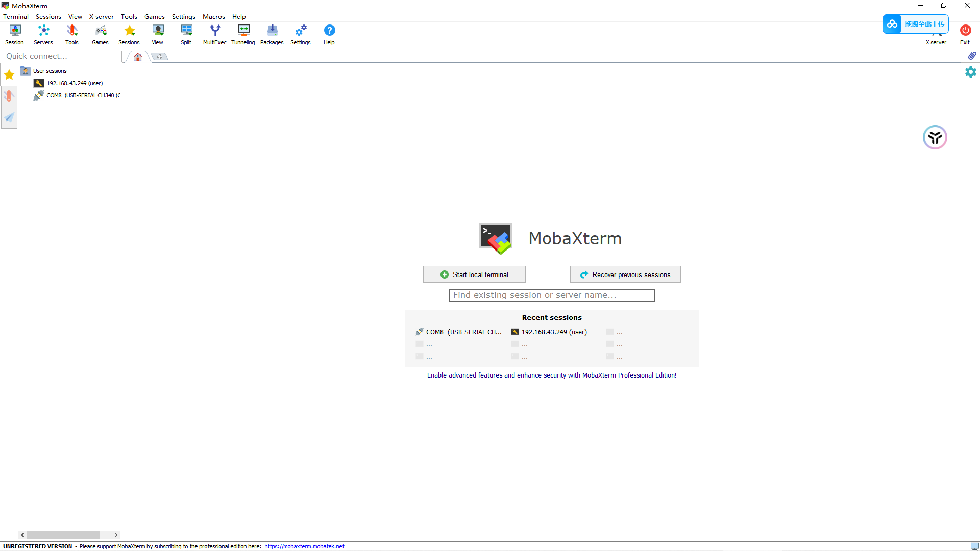
Task: Open the Macros menu
Action: (214, 16)
